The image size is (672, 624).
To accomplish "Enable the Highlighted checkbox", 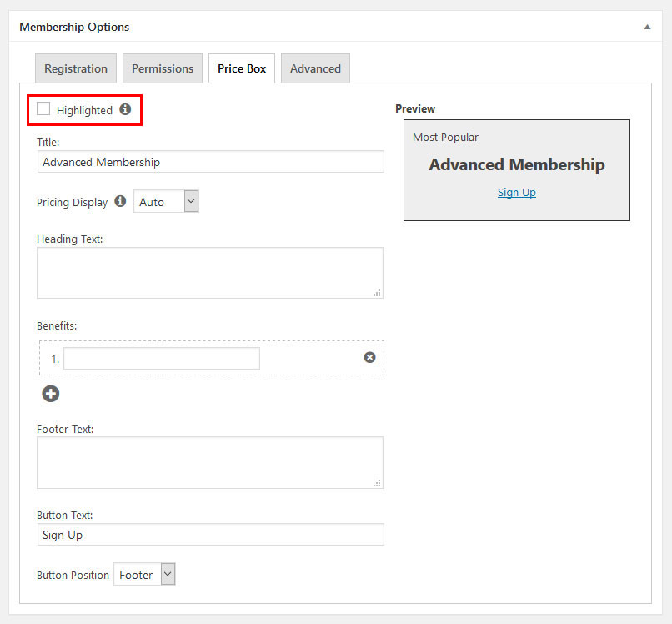I will [x=43, y=109].
